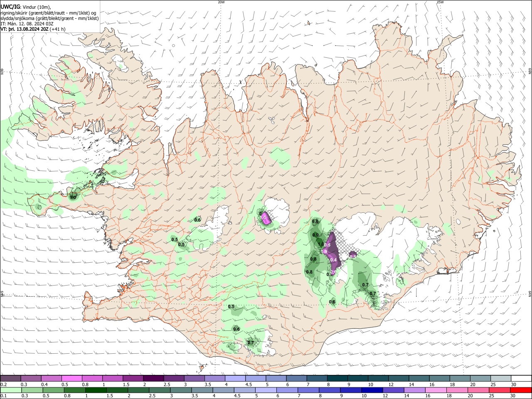532x399 pixels.
Task: Select the 0.5–0.8 green swatch in lower legend row
Action: (53, 390)
